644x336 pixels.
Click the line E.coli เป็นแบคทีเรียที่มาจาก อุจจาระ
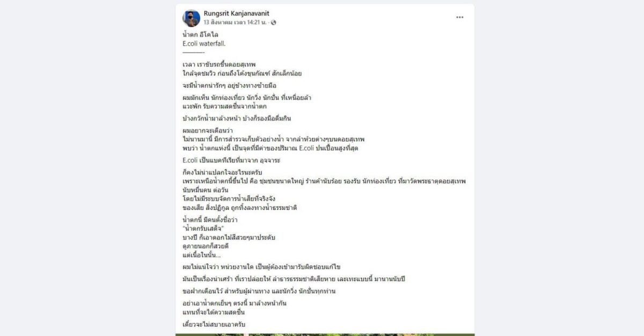[231, 160]
